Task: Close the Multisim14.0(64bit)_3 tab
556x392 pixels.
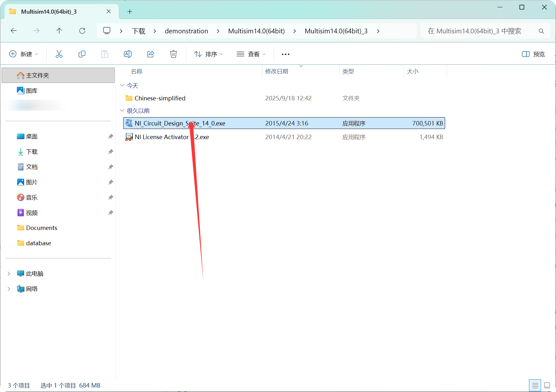Action: click(x=109, y=11)
